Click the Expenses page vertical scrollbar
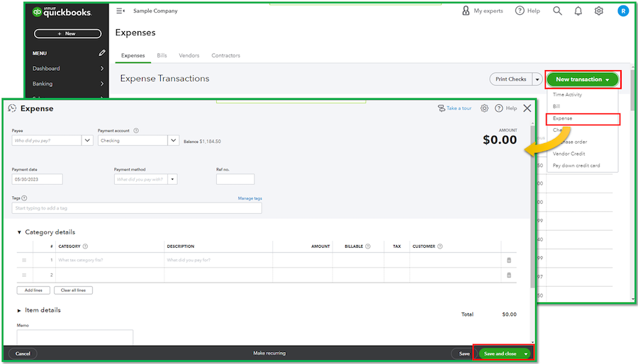 pos(633,89)
